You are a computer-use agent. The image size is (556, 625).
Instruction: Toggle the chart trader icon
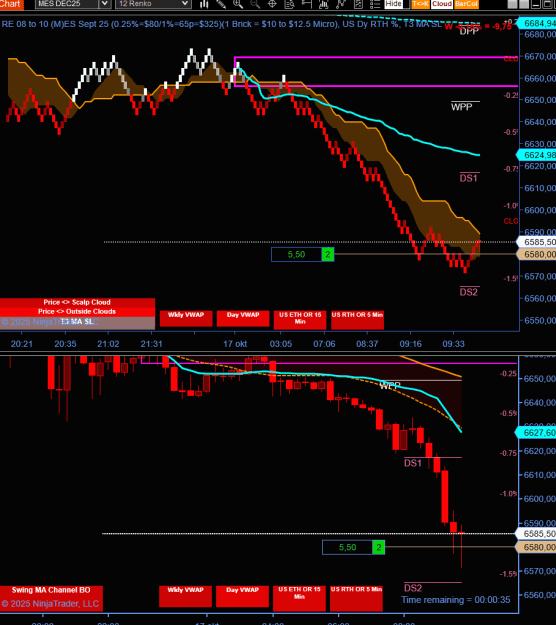[306, 4]
